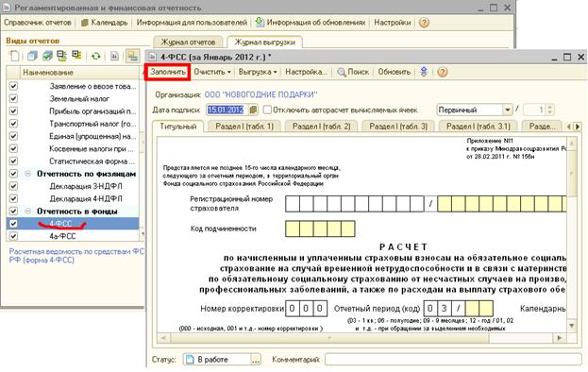Viewport: 588px width, 372px height.
Task: Toggle checkbox for Заявление о ввозе това...
Action: [x=13, y=86]
